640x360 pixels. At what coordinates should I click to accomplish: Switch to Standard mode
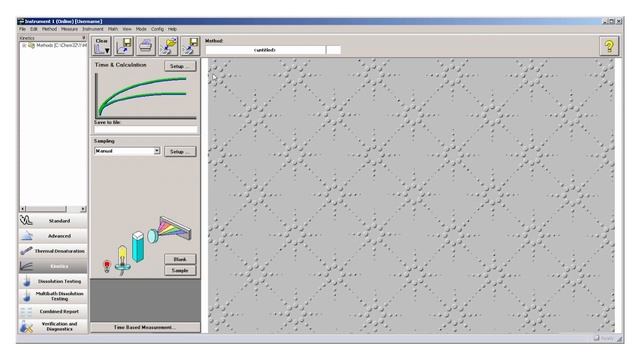coord(53,221)
